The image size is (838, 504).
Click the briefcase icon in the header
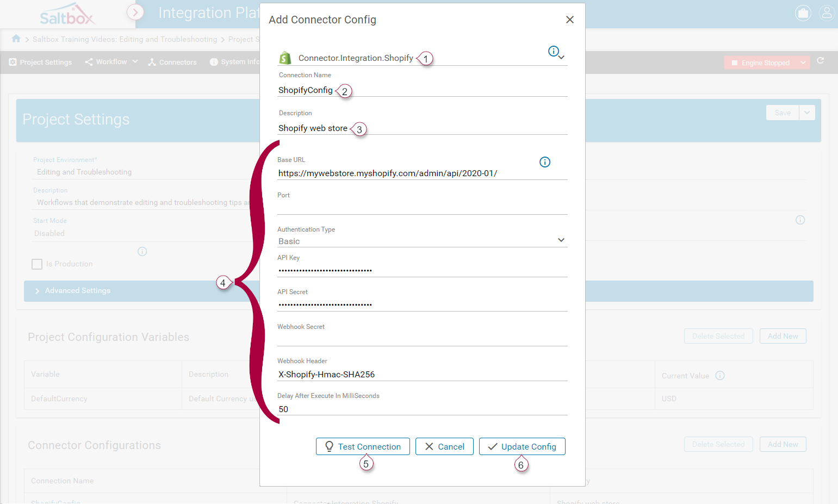coord(803,13)
